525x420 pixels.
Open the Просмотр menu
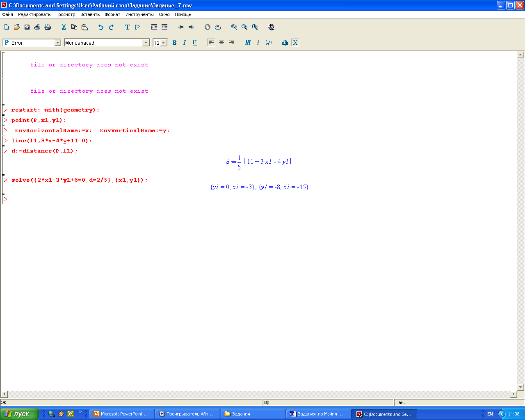click(x=65, y=14)
